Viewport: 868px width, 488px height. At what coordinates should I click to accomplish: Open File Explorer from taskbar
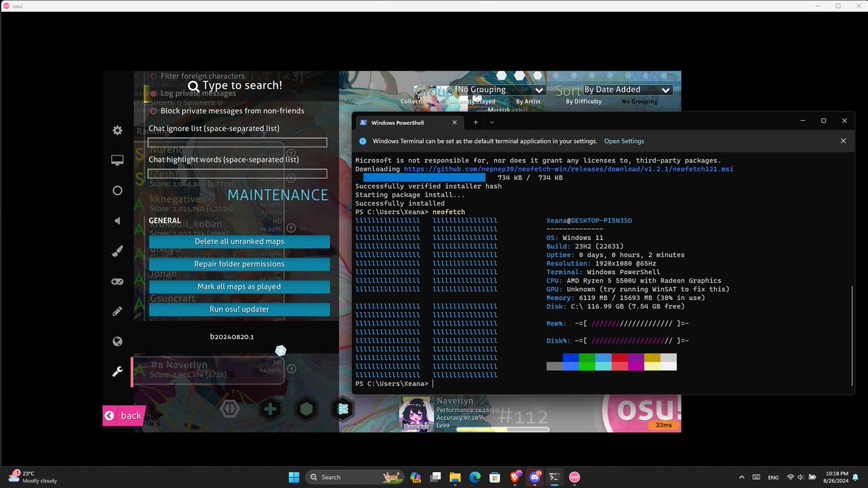click(x=455, y=477)
